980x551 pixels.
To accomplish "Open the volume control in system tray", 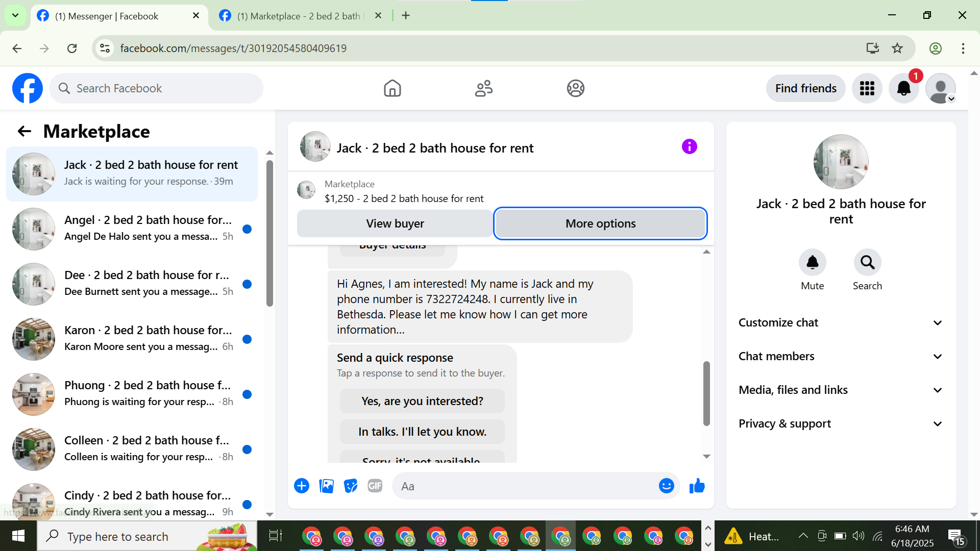I will pos(859,536).
